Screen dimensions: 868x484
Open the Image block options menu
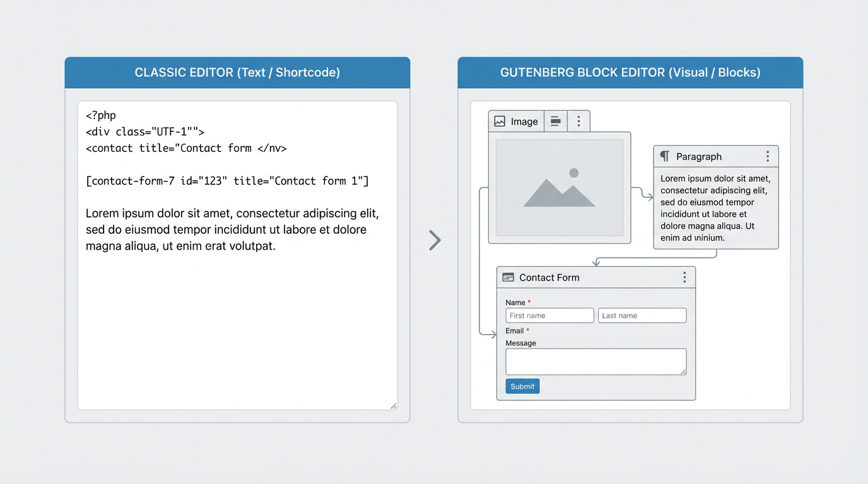(578, 122)
